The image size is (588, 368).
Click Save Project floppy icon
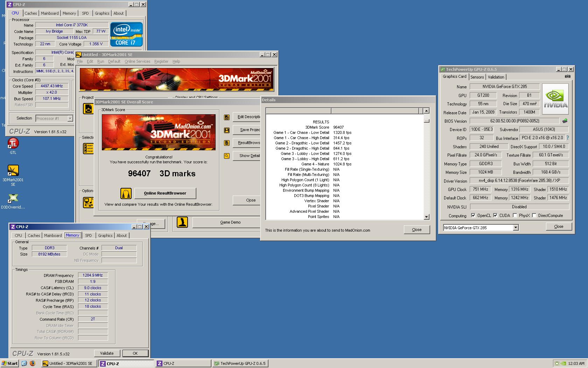pyautogui.click(x=227, y=130)
